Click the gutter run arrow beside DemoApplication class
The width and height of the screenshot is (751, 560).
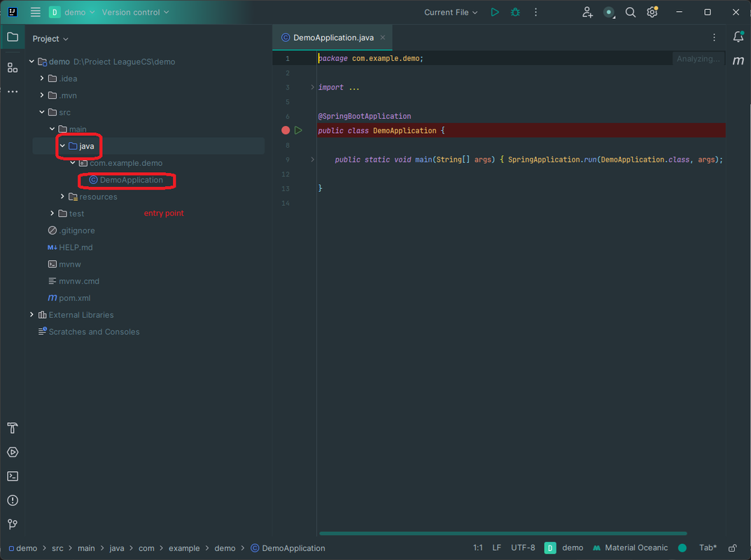tap(298, 130)
